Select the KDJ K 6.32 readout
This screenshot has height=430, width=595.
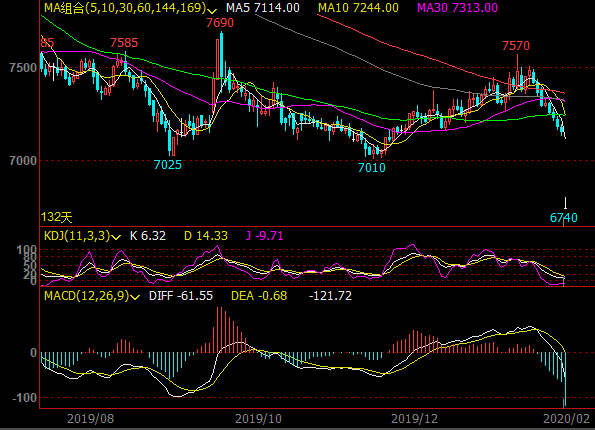148,236
